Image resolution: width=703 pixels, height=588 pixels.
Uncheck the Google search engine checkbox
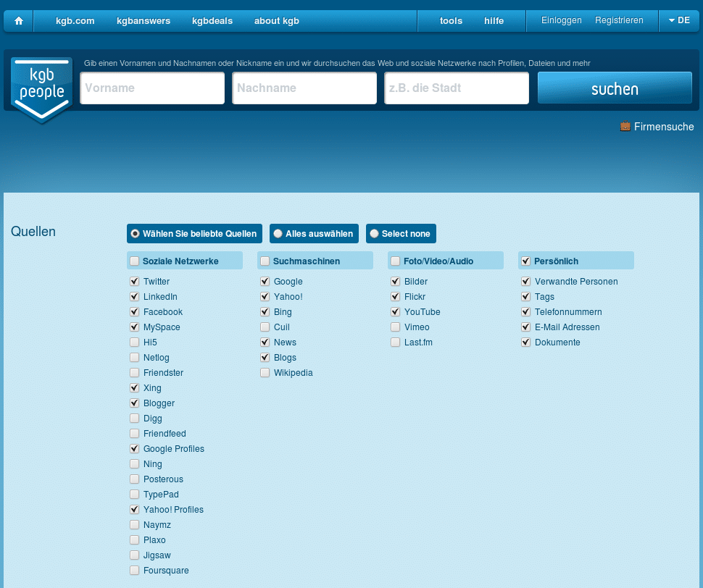point(265,281)
